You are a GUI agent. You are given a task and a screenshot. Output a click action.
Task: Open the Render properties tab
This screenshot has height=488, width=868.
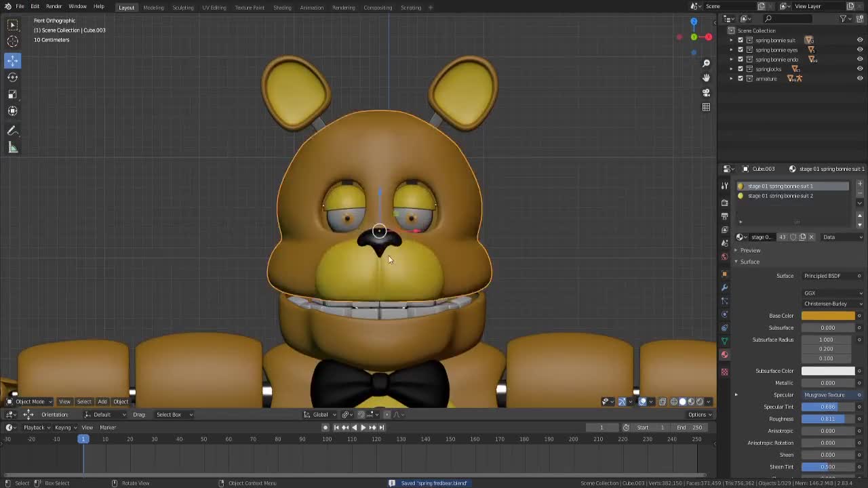724,203
